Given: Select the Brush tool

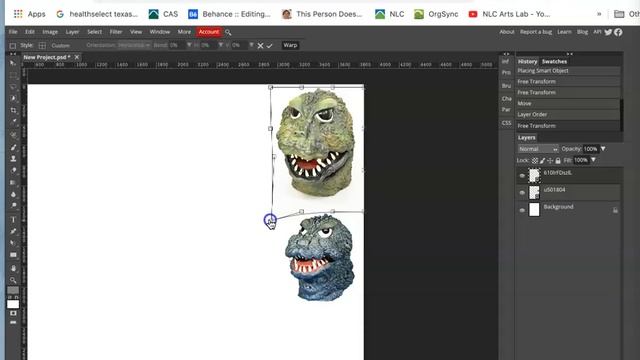Looking at the screenshot, I should click(13, 147).
